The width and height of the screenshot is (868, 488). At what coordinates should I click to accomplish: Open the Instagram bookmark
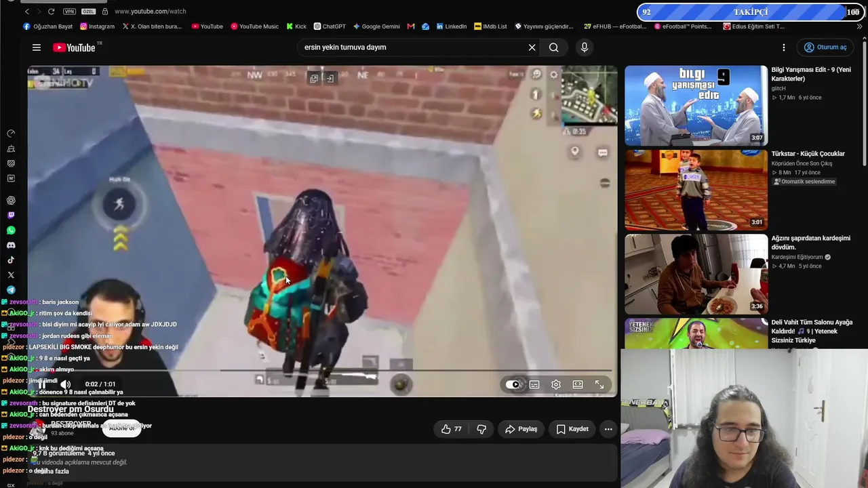point(97,26)
